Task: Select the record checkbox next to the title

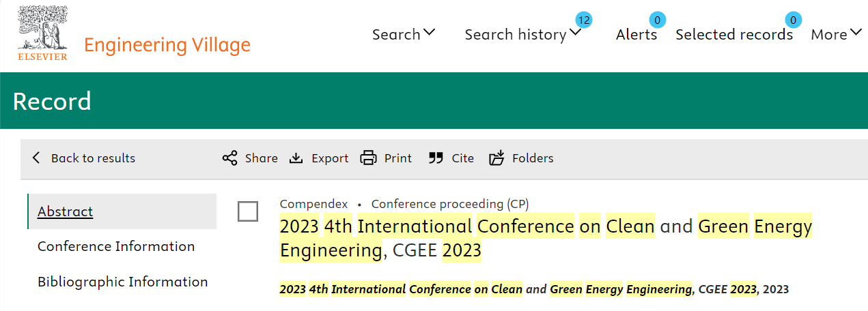Action: pos(248,211)
